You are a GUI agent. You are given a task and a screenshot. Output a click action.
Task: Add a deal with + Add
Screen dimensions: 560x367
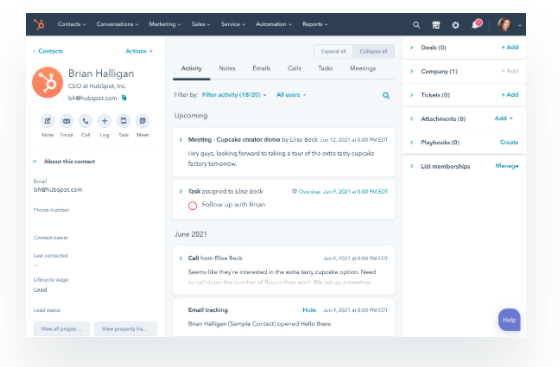(x=510, y=47)
